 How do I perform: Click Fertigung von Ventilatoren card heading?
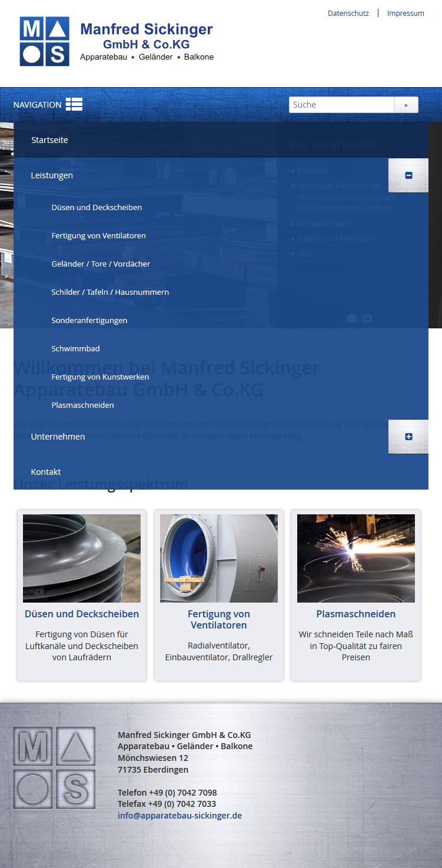point(219,620)
